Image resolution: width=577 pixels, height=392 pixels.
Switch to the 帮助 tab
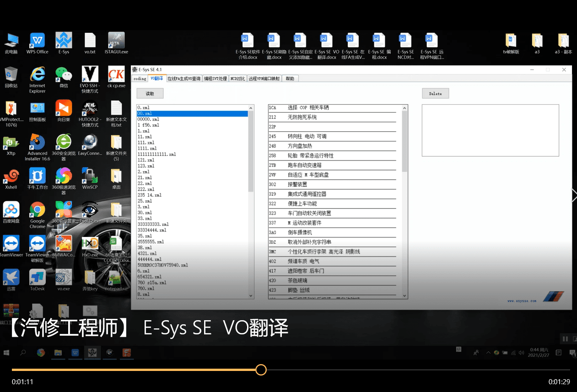290,79
